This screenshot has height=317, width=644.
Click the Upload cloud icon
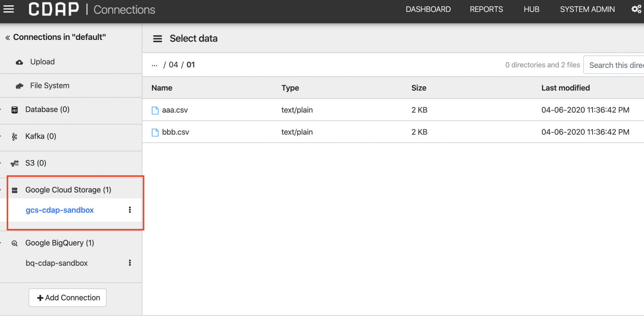(x=19, y=62)
